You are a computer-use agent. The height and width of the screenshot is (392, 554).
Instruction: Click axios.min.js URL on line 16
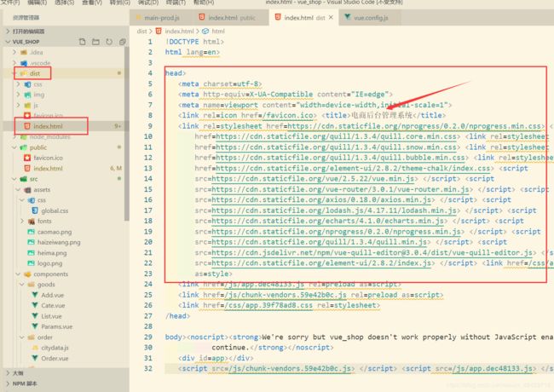[x=321, y=200]
